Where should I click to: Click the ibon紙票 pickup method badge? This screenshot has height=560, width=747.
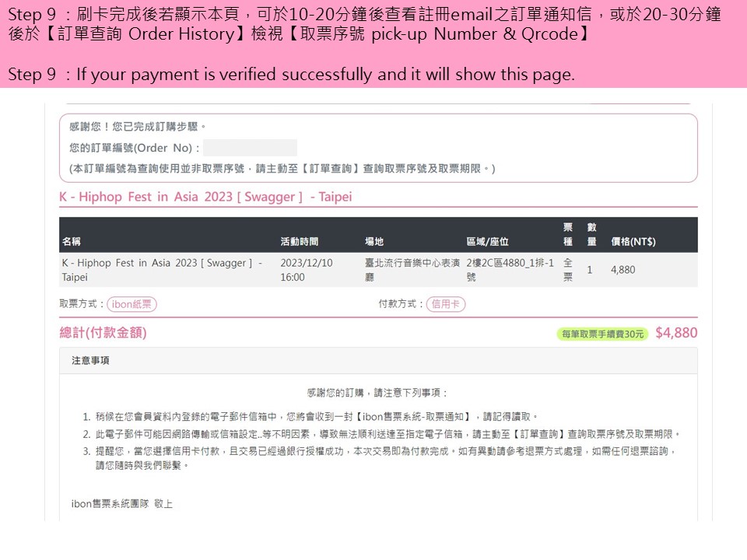coord(132,304)
